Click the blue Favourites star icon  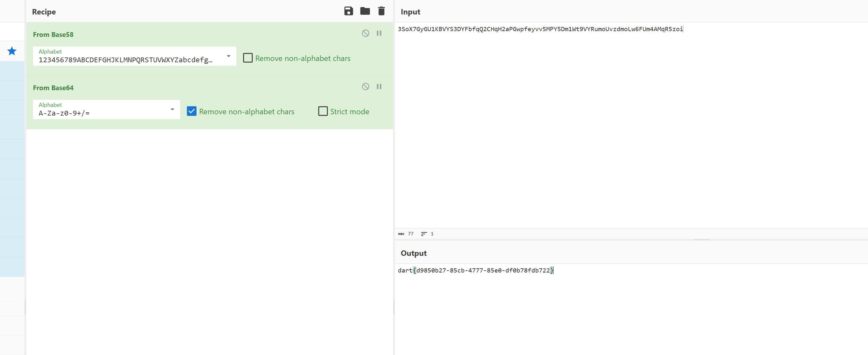click(x=12, y=51)
